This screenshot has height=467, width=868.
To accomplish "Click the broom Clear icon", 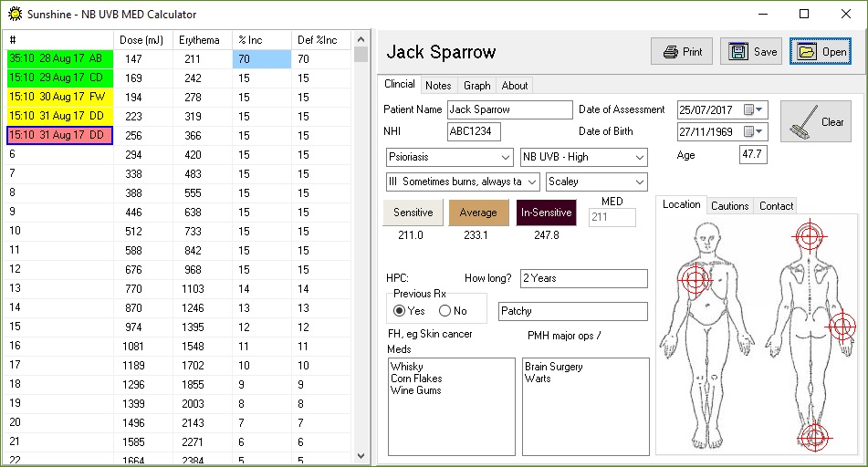I will click(801, 119).
